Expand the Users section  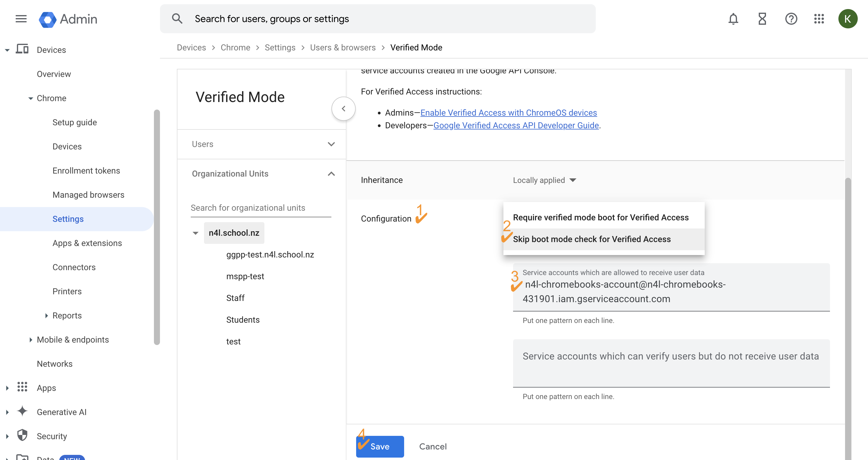pyautogui.click(x=331, y=144)
